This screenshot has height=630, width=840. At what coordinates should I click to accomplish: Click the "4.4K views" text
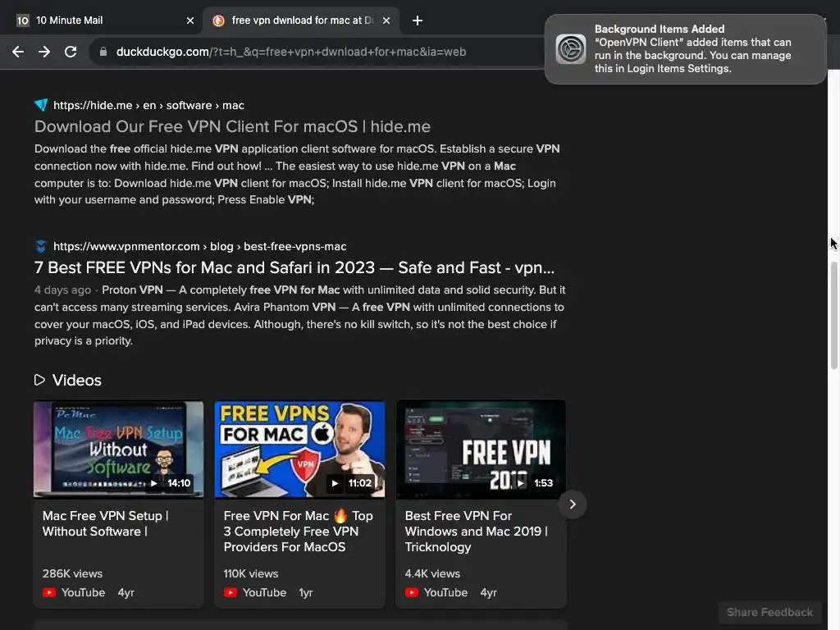pyautogui.click(x=432, y=573)
